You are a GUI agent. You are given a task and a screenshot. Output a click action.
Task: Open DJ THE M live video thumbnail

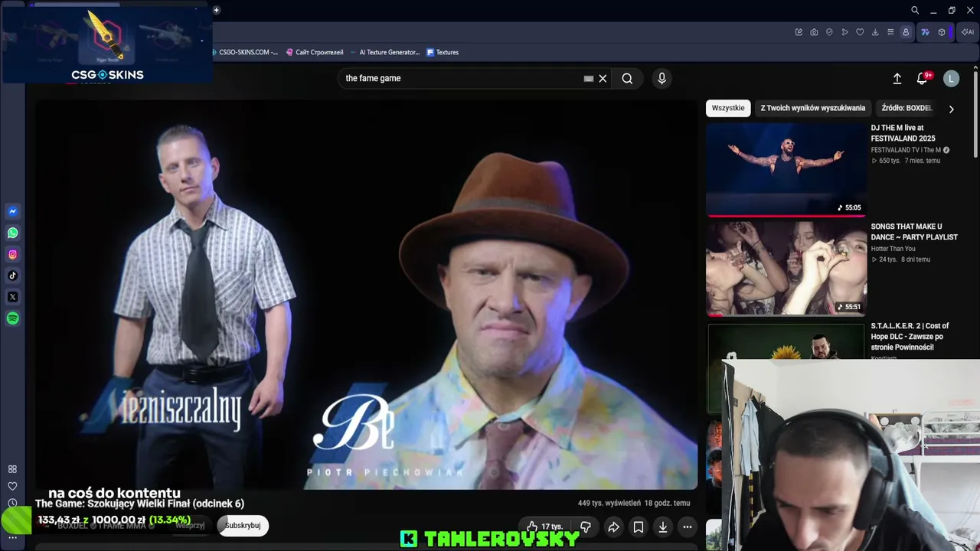(x=786, y=169)
